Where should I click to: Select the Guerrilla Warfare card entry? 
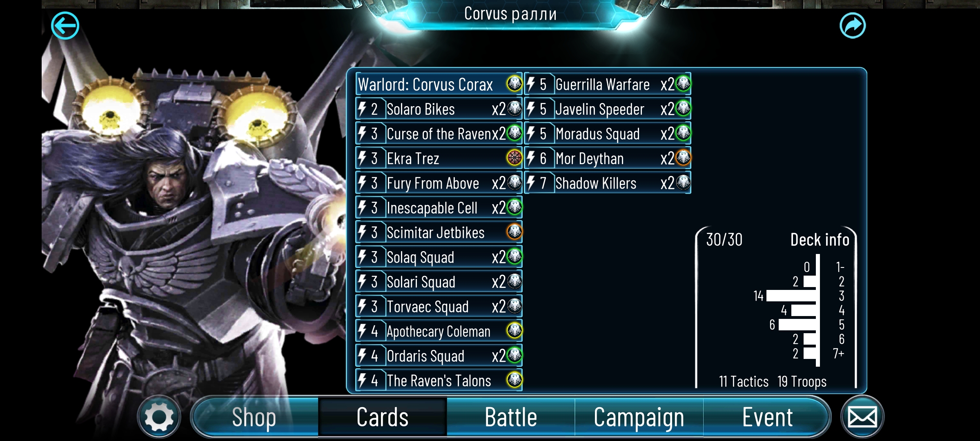(608, 84)
